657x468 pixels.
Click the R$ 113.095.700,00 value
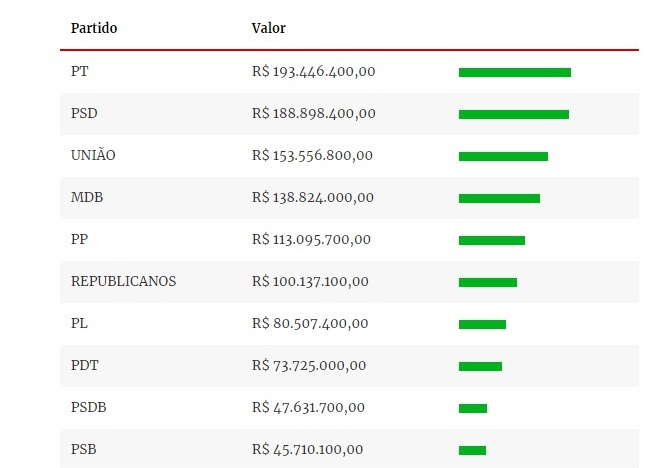pos(311,240)
